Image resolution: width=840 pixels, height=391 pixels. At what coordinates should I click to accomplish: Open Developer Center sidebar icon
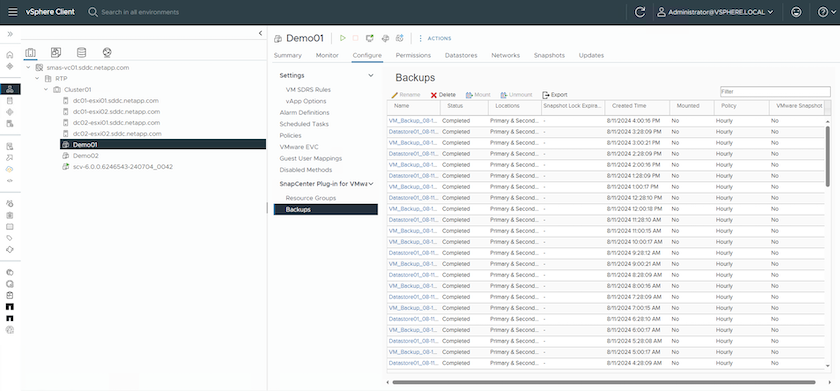tap(10, 181)
